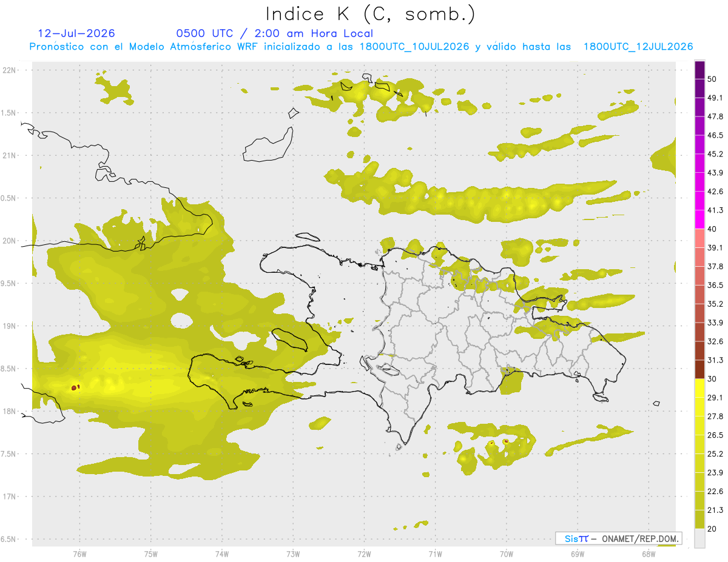Screen dimensions: 728x562
Task: Click the colorbar value '26.5'
Action: point(715,435)
